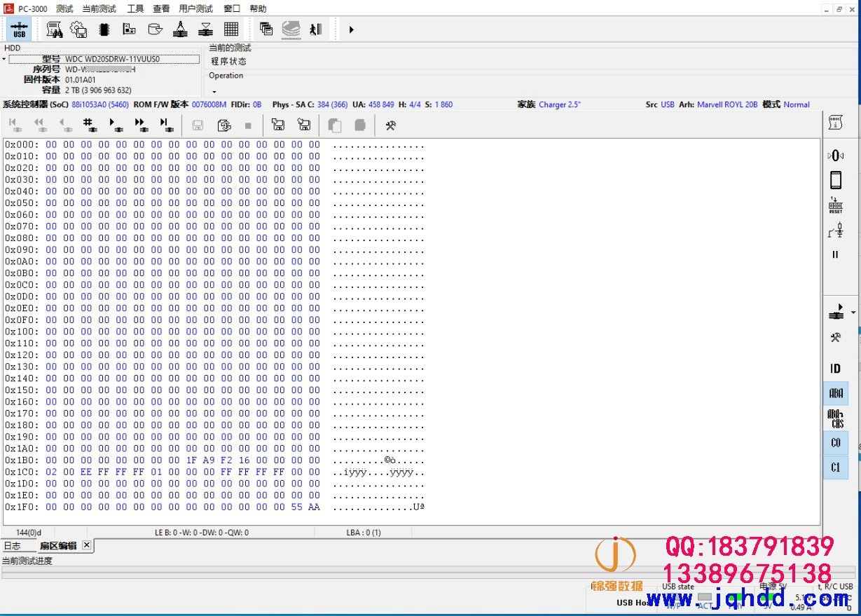Viewport: 861px width, 616px height.
Task: Toggle ABA to CHS translation
Action: coord(836,418)
